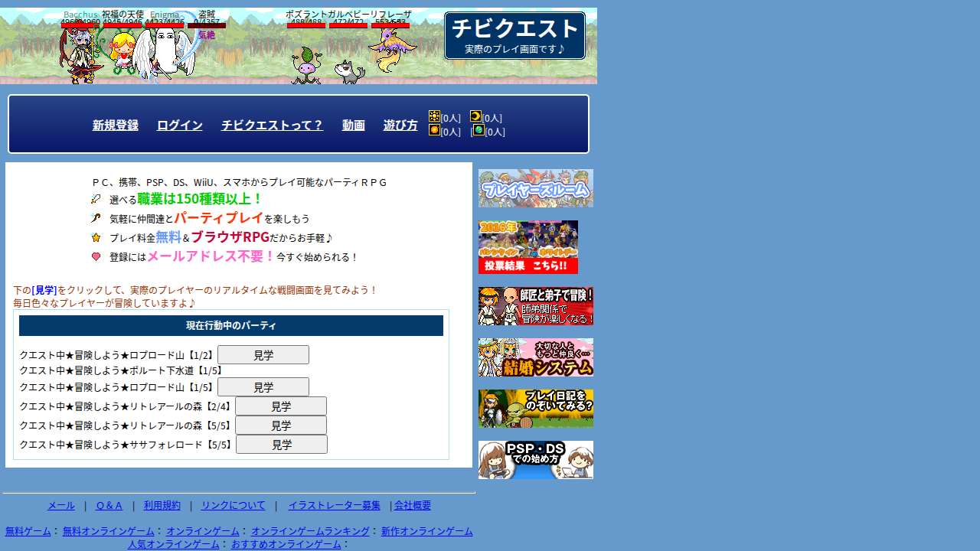Viewport: 980px width, 551px height.
Task: Click the sun element icon in navigation bar
Action: pyautogui.click(x=435, y=116)
